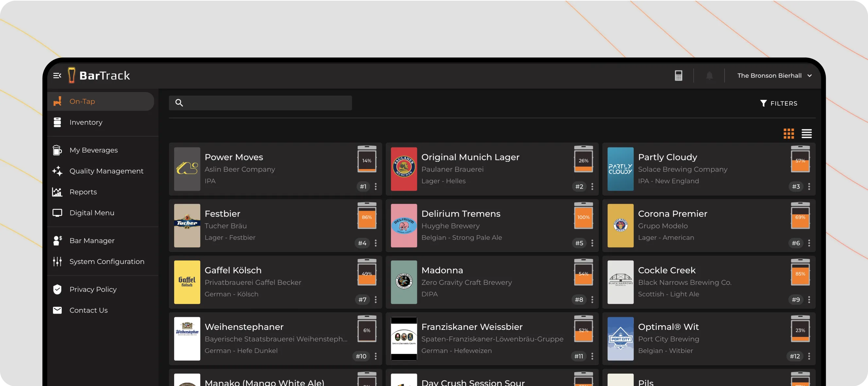The image size is (868, 386).
Task: Collapse the sidebar with hamburger icon
Action: pyautogui.click(x=57, y=75)
